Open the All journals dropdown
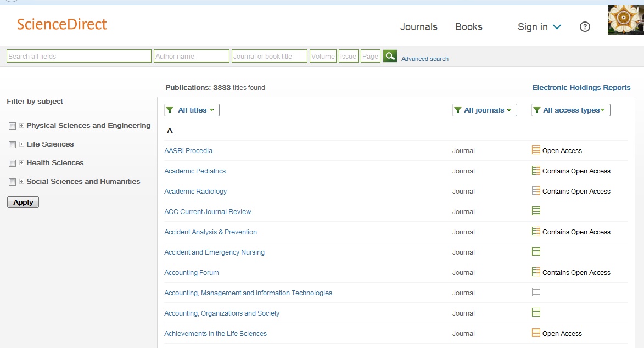The image size is (644, 348). (x=485, y=110)
